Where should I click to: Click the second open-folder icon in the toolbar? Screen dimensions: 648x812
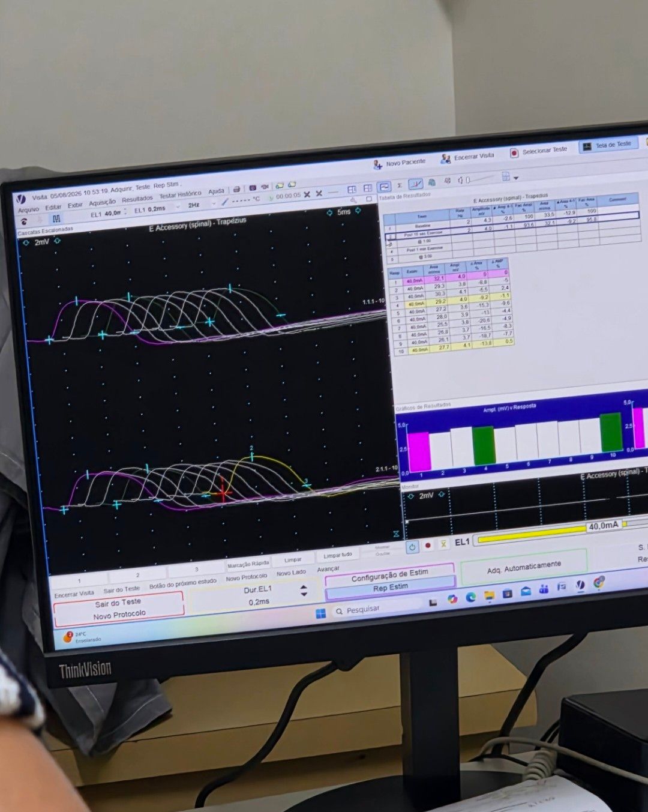292,185
